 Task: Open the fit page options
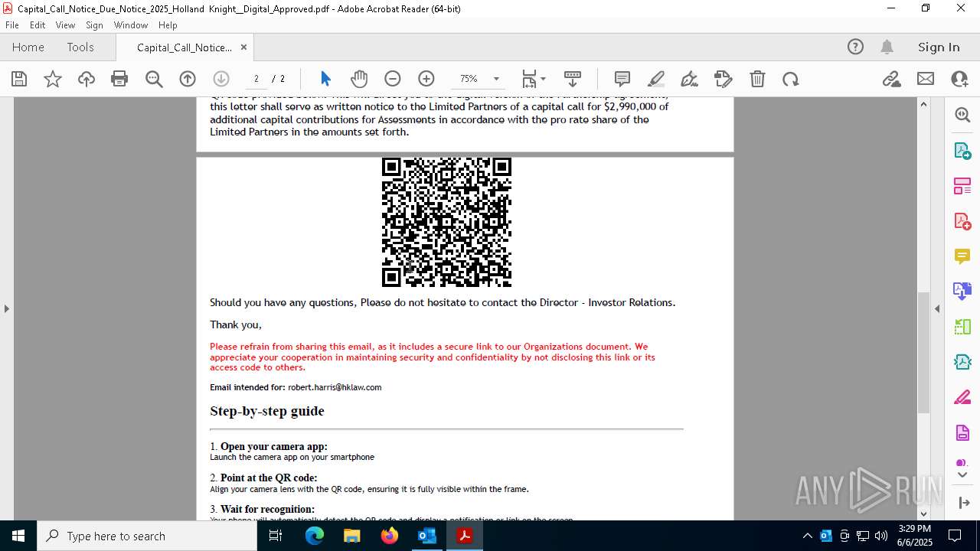click(534, 79)
